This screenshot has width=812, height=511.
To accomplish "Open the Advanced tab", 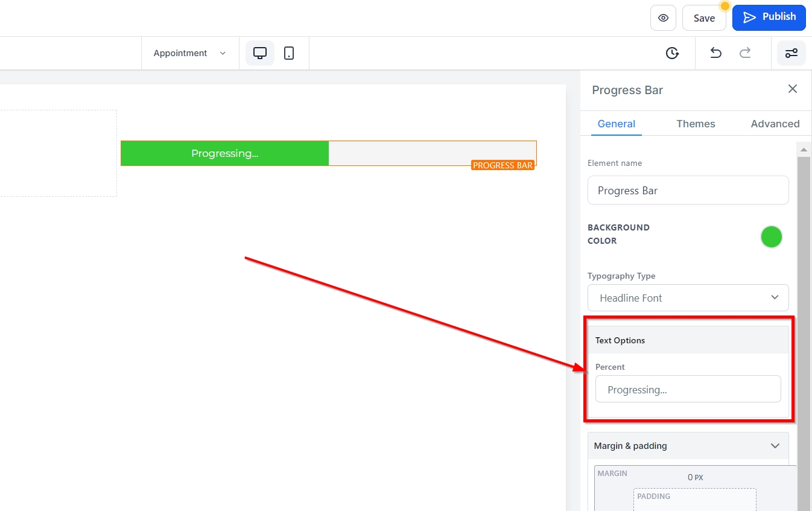I will point(775,124).
